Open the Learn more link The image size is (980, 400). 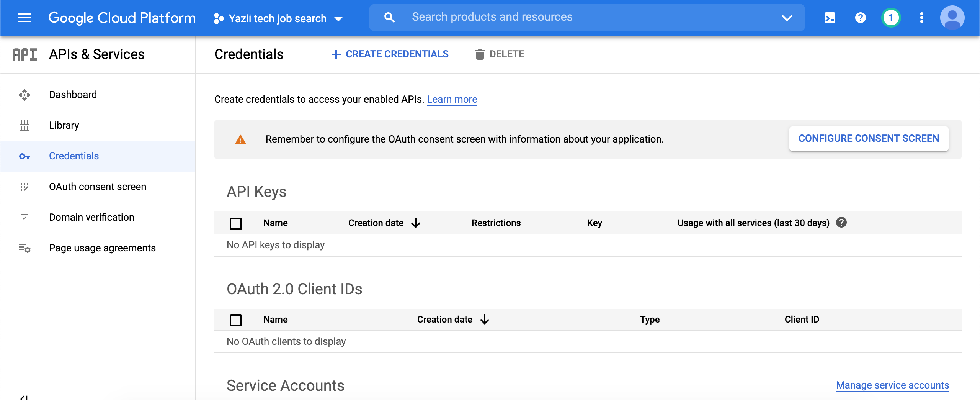pyautogui.click(x=452, y=99)
